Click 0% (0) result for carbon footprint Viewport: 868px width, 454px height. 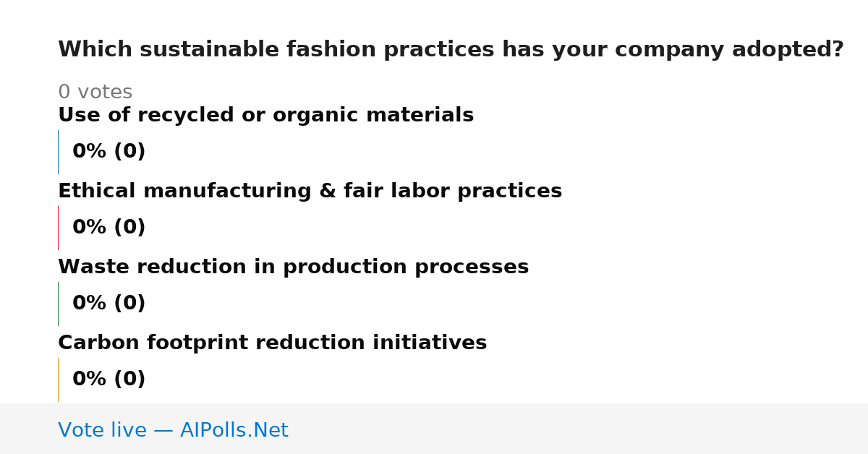109,380
